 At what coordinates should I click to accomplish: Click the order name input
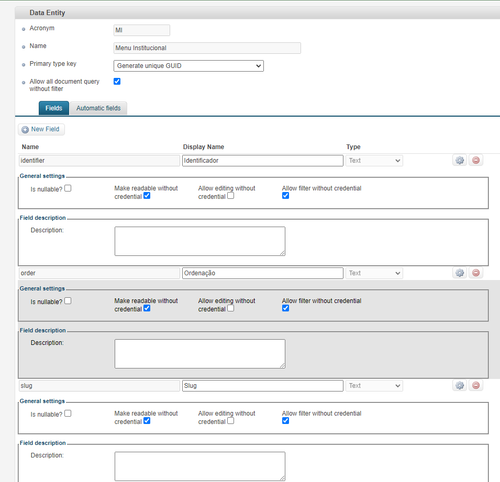click(99, 273)
